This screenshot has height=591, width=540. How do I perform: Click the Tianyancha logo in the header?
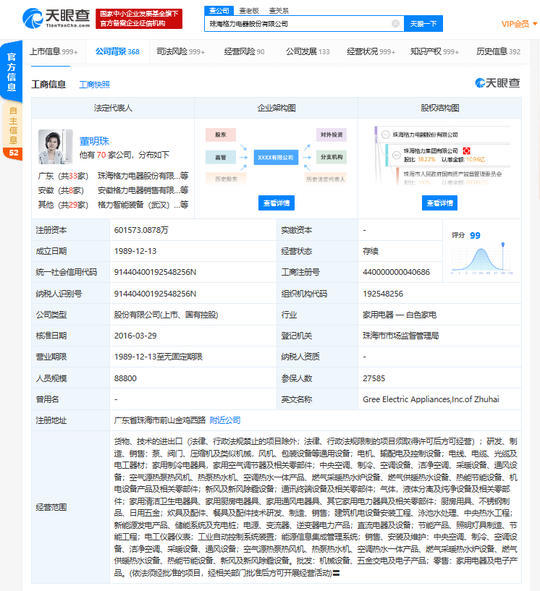[x=57, y=18]
